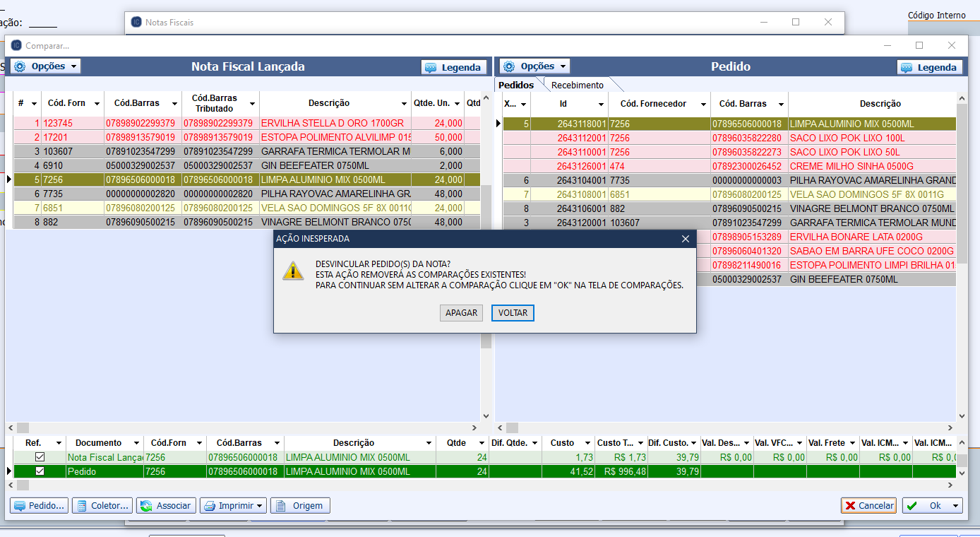This screenshot has width=980, height=537.
Task: Uncheck Ref. checkbox for Nota Fiscal Lançada row
Action: click(40, 457)
